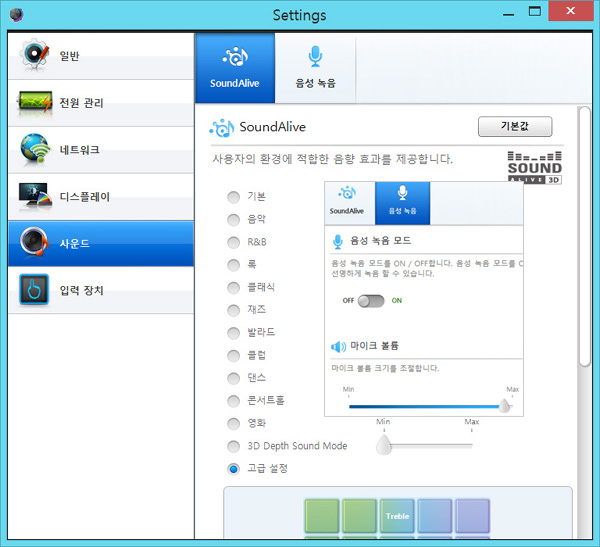Open the 입력 장치 category

[101, 291]
